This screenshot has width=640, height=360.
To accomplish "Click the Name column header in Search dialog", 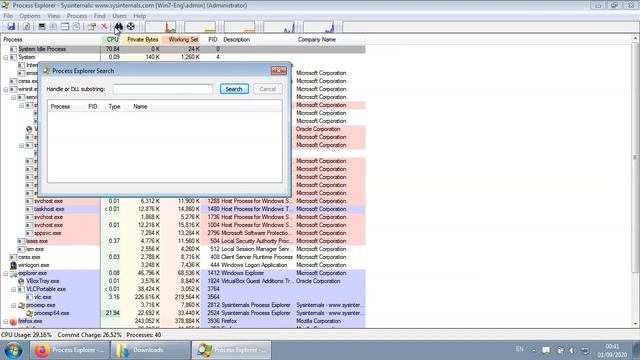I will point(140,107).
